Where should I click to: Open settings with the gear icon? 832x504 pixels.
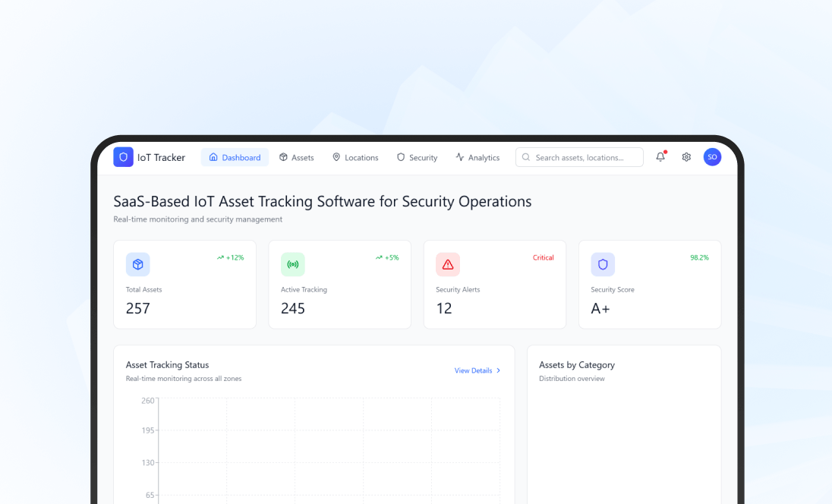686,157
